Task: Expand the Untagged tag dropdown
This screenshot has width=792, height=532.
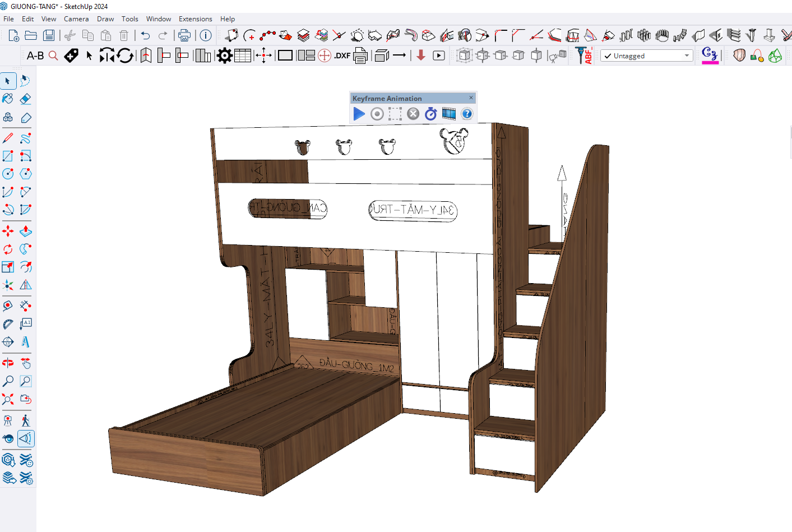Action: point(687,56)
